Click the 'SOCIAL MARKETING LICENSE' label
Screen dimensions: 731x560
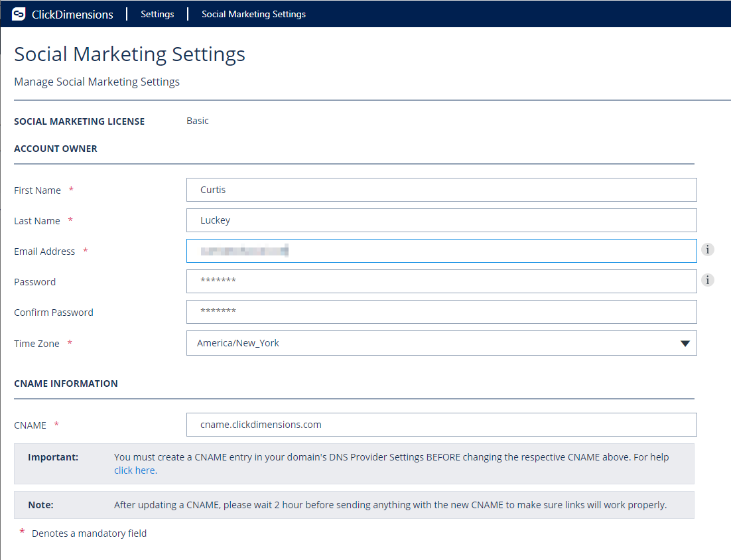pyautogui.click(x=79, y=121)
